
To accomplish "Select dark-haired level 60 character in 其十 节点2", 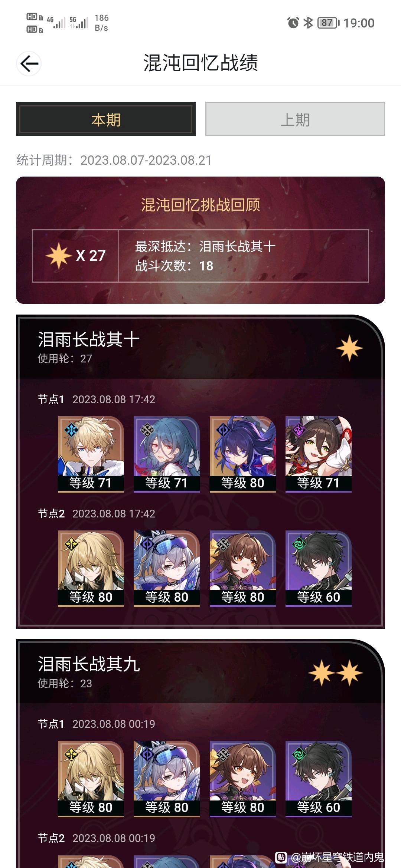I will tap(319, 568).
